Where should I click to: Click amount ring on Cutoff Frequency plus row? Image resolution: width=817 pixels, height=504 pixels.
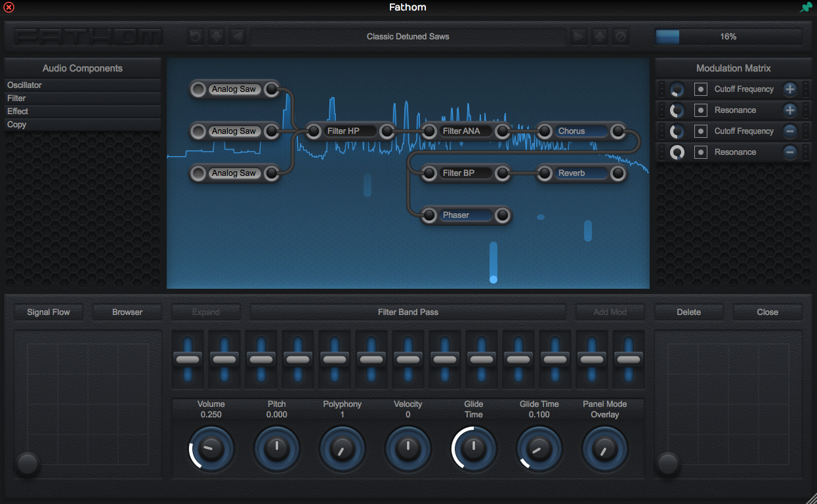(677, 89)
